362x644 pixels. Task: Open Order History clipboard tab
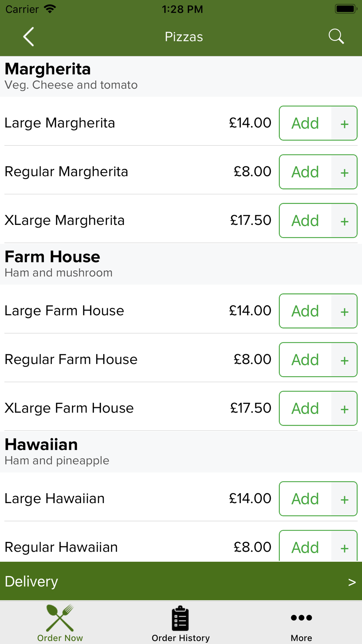pos(181,623)
